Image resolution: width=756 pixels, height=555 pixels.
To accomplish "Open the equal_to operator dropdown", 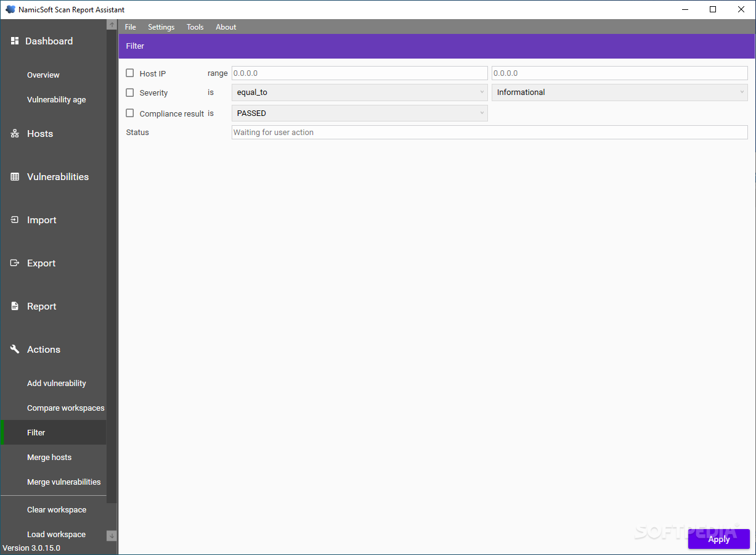I will tap(359, 92).
